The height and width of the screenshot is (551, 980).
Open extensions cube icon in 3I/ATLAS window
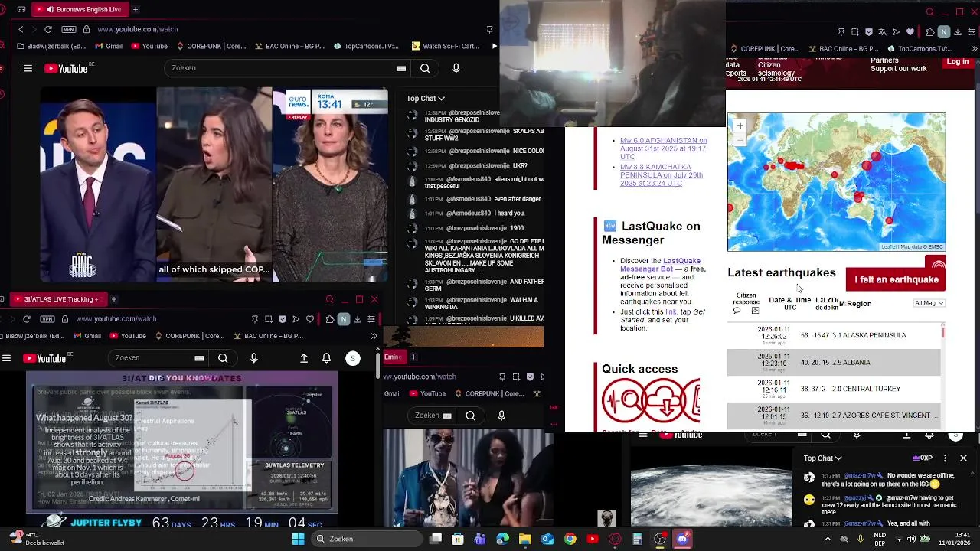click(x=329, y=319)
